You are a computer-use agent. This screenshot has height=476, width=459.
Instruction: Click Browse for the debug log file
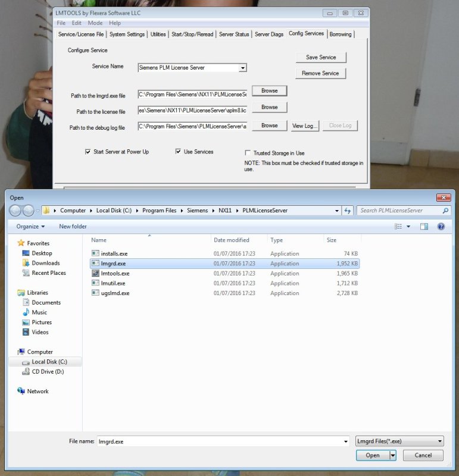click(x=270, y=126)
